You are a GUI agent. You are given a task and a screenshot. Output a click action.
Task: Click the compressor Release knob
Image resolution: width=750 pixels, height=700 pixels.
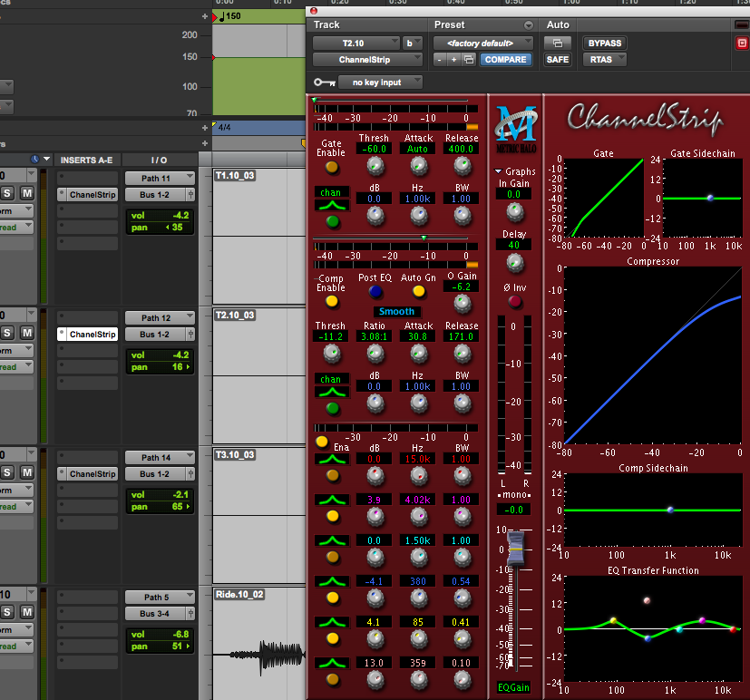[463, 354]
